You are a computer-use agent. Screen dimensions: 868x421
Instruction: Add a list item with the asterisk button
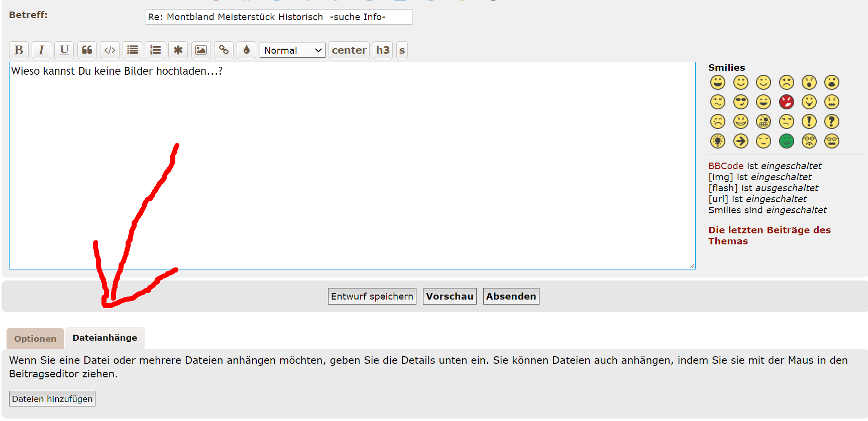pos(178,50)
